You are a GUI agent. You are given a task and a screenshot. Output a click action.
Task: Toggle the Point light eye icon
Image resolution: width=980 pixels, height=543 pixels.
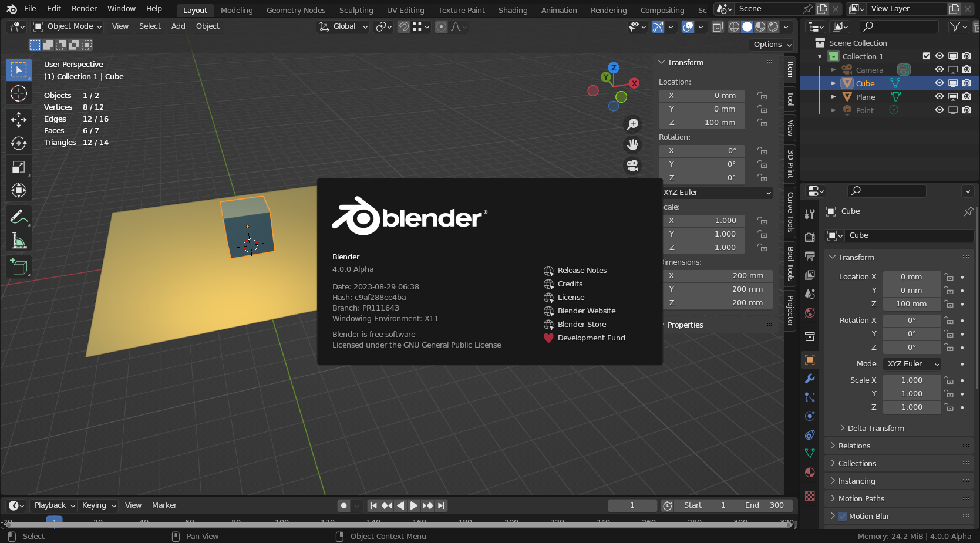939,110
